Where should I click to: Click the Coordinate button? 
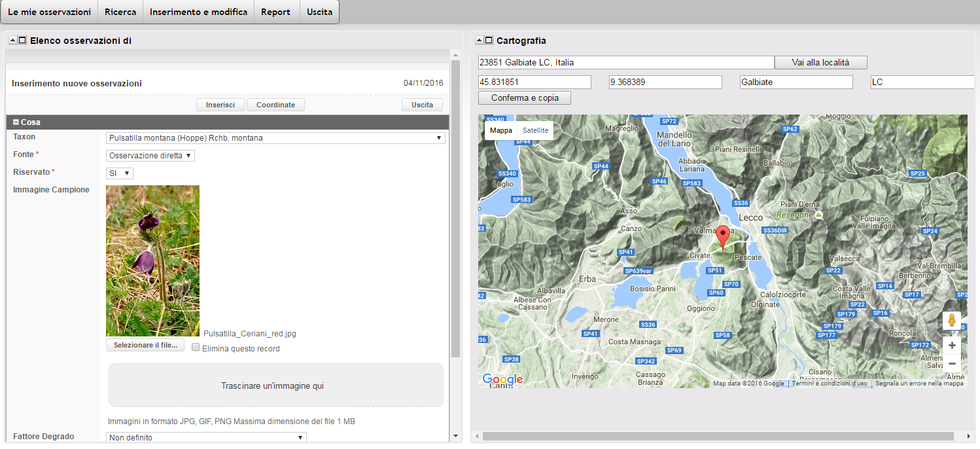pos(275,105)
